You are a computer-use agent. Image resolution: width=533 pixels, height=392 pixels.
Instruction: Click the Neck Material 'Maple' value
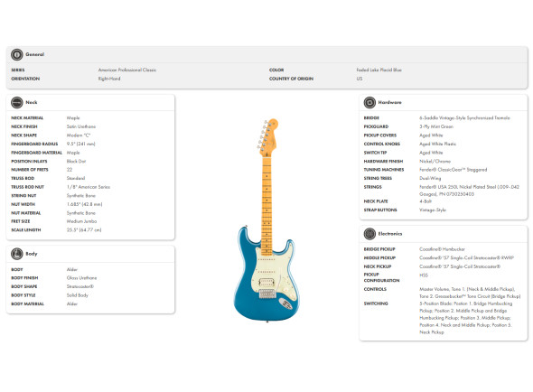coord(73,118)
